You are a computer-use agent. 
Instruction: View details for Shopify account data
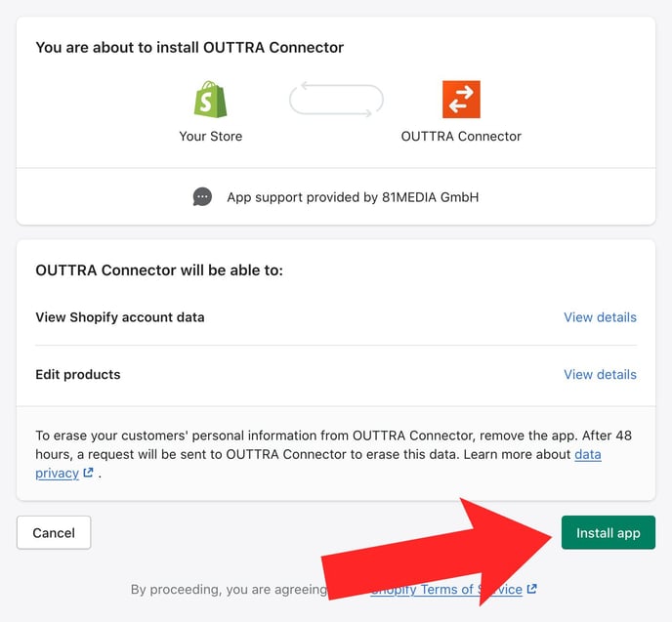click(x=600, y=317)
